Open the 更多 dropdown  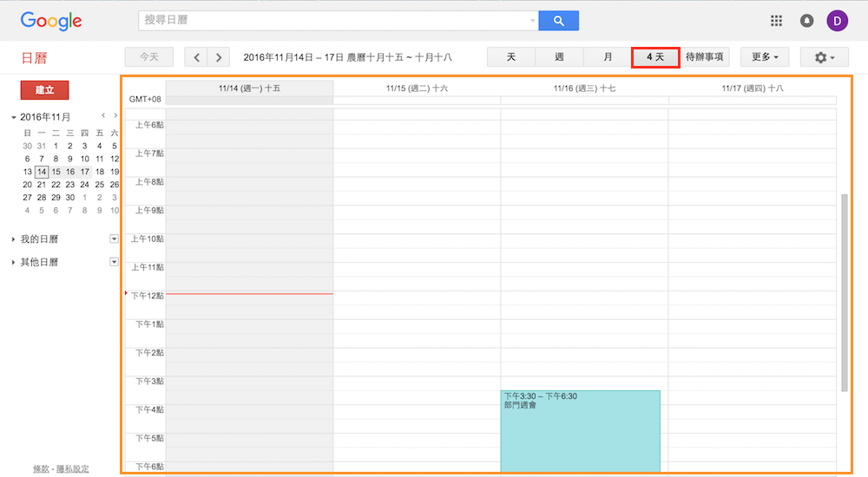[x=764, y=57]
